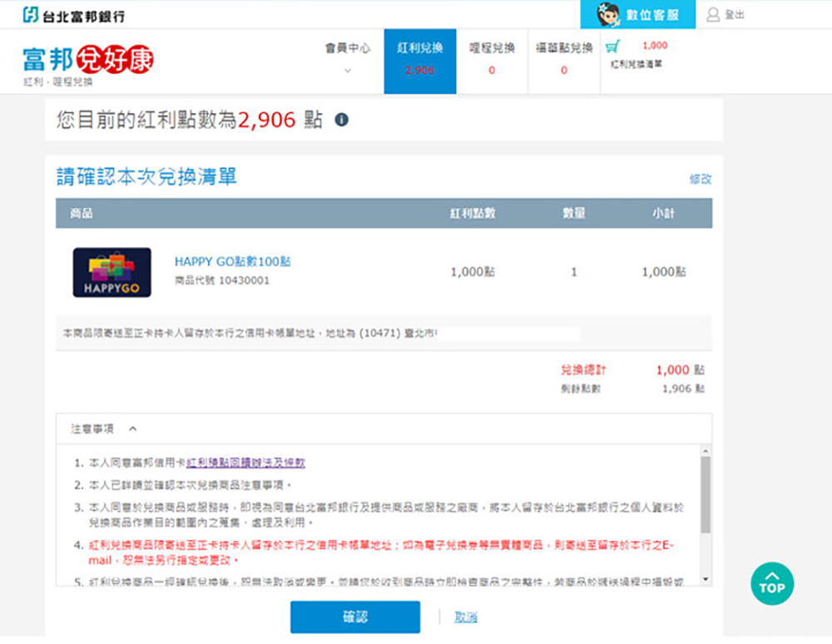
Task: Jump to page top with TOP button
Action: pyautogui.click(x=772, y=583)
